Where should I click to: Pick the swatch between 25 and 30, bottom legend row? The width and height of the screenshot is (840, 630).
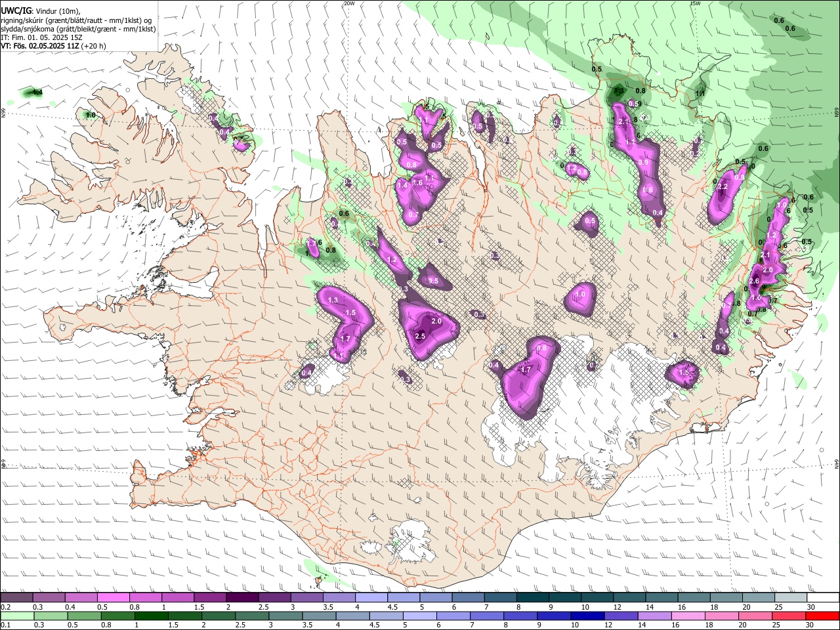788,616
